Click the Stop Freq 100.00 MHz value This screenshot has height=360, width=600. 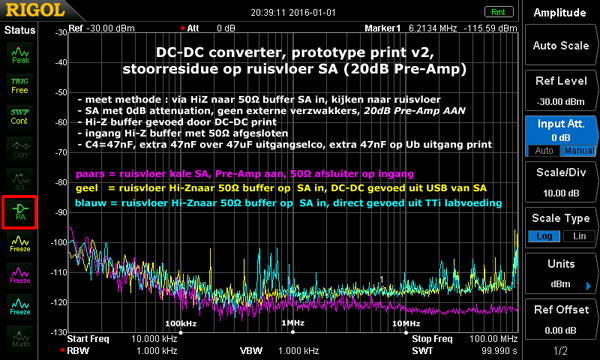click(x=494, y=339)
